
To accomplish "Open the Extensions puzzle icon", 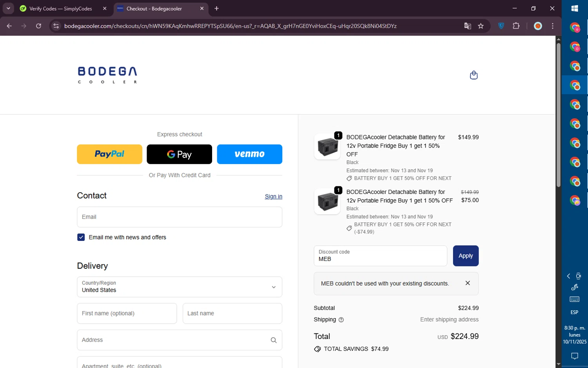I will tap(516, 26).
